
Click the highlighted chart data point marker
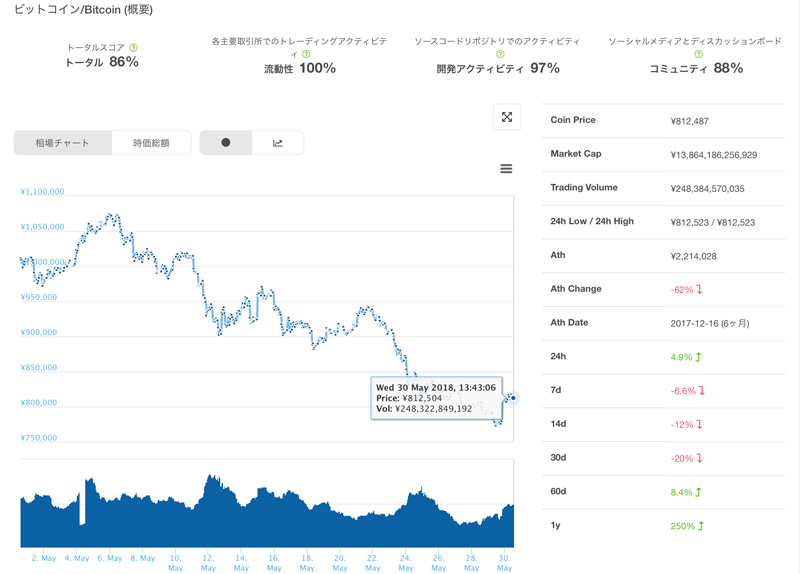(513, 398)
